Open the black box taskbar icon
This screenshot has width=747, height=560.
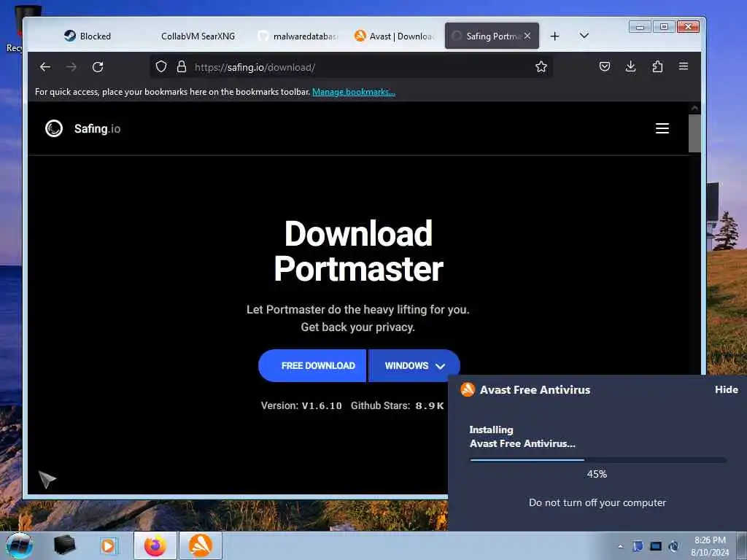pos(64,545)
